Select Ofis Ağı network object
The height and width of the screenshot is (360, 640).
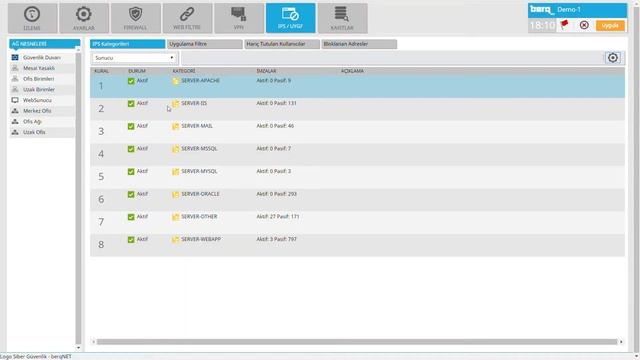tap(42, 121)
